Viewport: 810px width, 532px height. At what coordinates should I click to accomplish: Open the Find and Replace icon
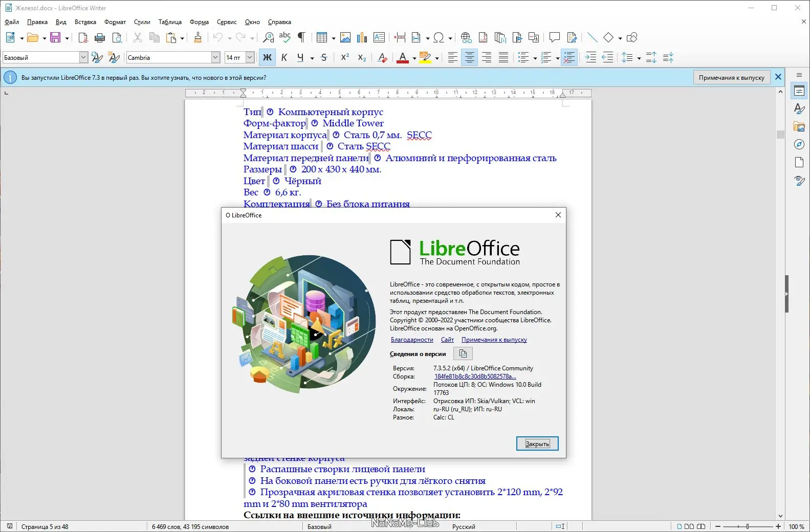(x=268, y=37)
